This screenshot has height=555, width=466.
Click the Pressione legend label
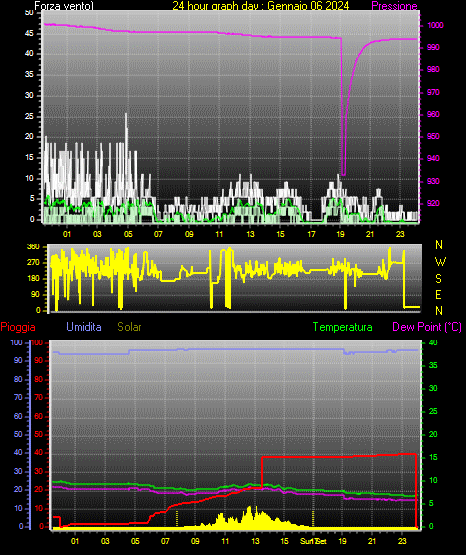(x=394, y=6)
